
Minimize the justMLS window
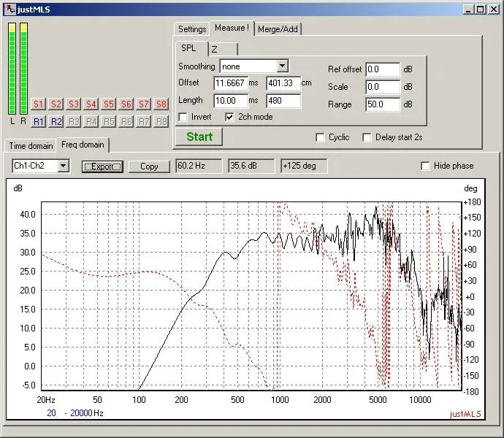(469, 9)
